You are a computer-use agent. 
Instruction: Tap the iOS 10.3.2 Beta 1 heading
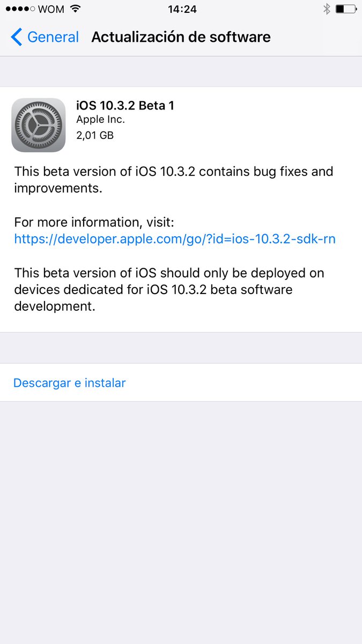click(125, 105)
